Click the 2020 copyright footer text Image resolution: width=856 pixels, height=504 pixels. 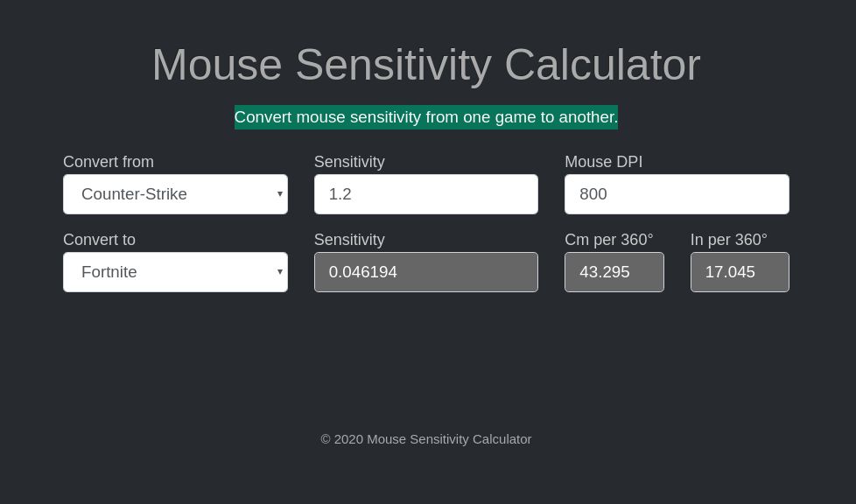426,438
